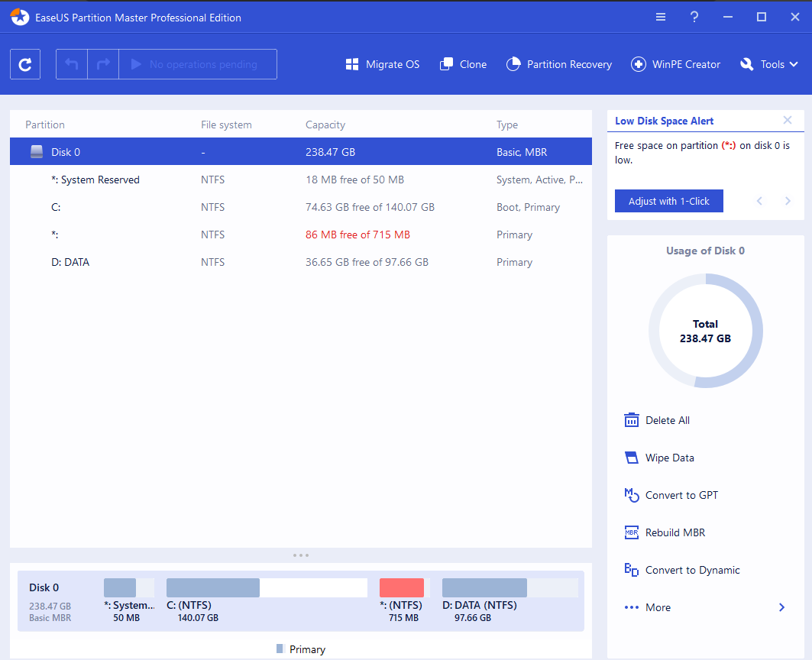Click Rebuild MBR action
Image resolution: width=812 pixels, height=660 pixels.
click(675, 532)
